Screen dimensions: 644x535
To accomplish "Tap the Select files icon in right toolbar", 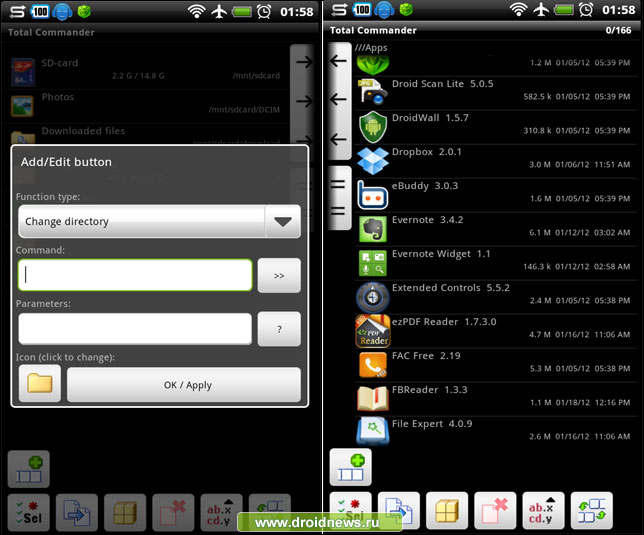I will click(x=351, y=510).
